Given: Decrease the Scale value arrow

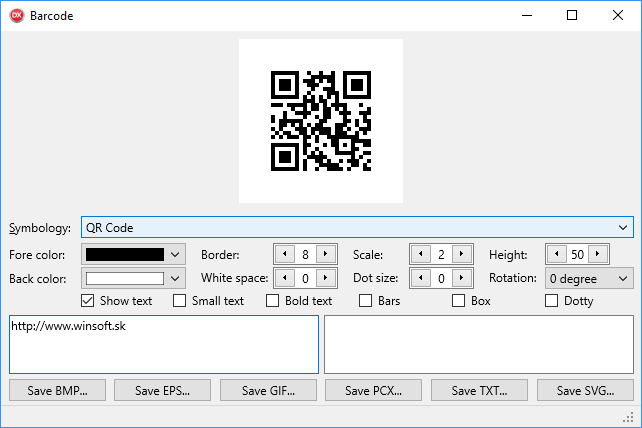Looking at the screenshot, I should [420, 254].
